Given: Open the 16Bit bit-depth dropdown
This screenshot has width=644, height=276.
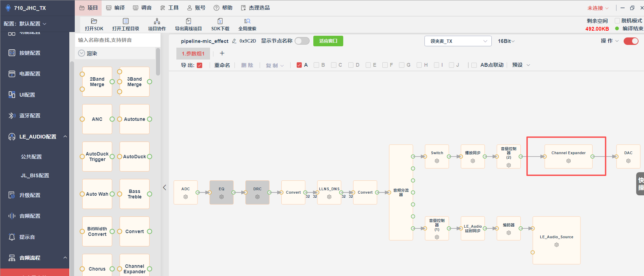Looking at the screenshot, I should [506, 41].
